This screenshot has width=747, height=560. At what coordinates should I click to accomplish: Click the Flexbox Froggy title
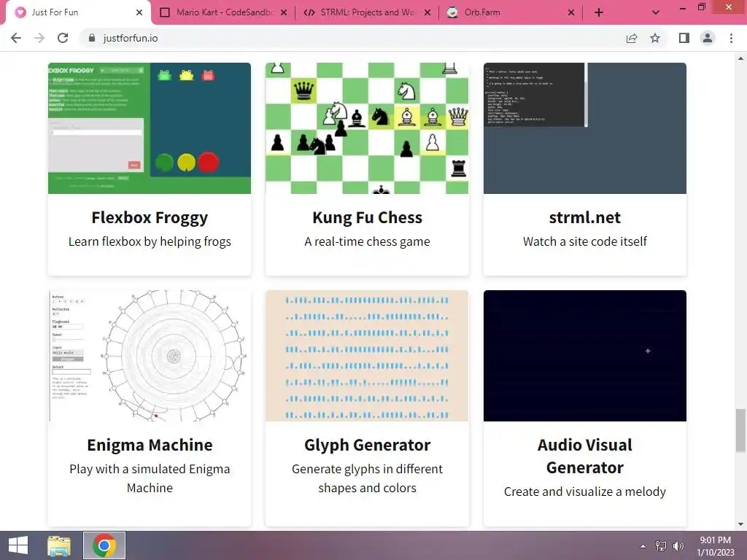click(150, 217)
